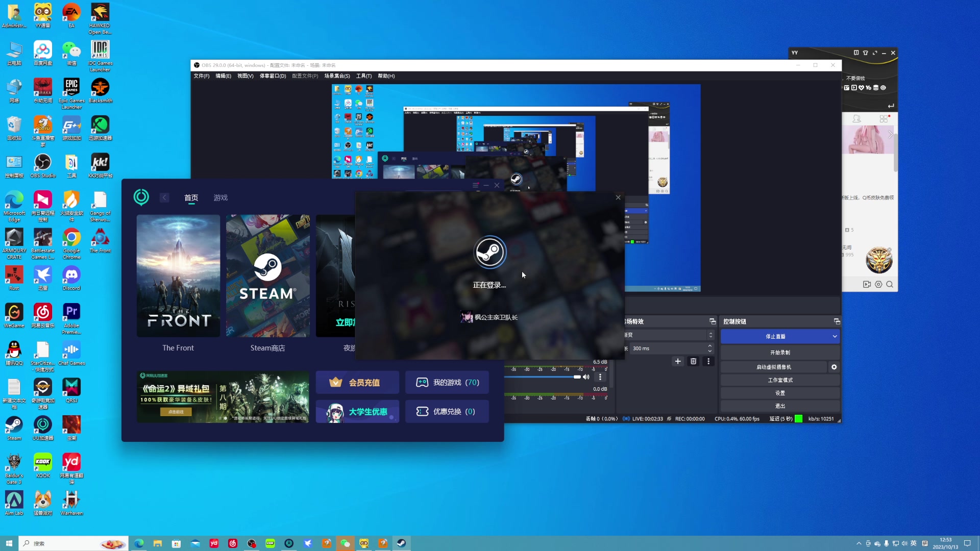Open the OBS 停靠窗口(D) menu
980x551 pixels.
pos(273,76)
